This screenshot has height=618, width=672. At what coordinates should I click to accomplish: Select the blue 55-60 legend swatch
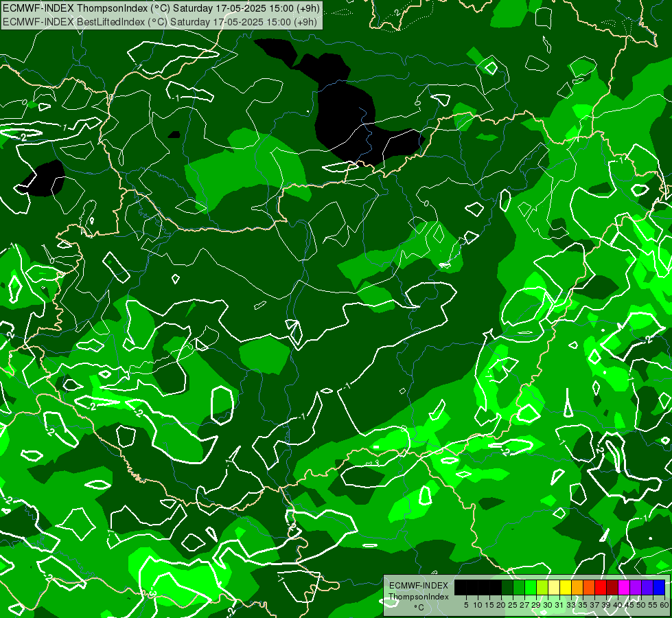click(659, 587)
